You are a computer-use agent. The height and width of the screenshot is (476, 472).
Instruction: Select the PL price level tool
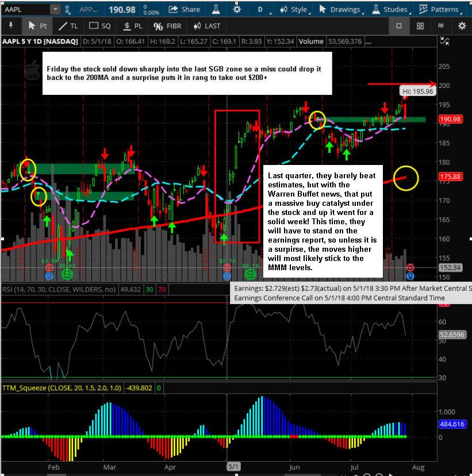click(133, 26)
